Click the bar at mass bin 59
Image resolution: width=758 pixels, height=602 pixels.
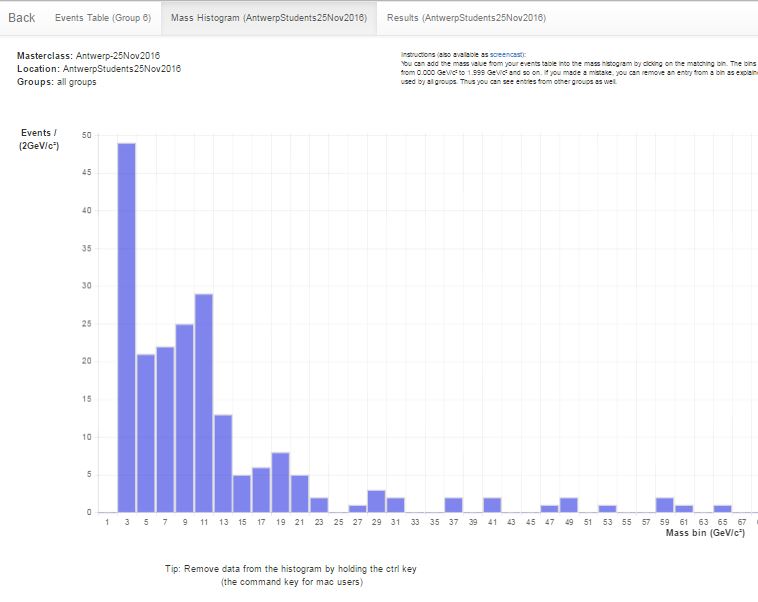tap(665, 505)
